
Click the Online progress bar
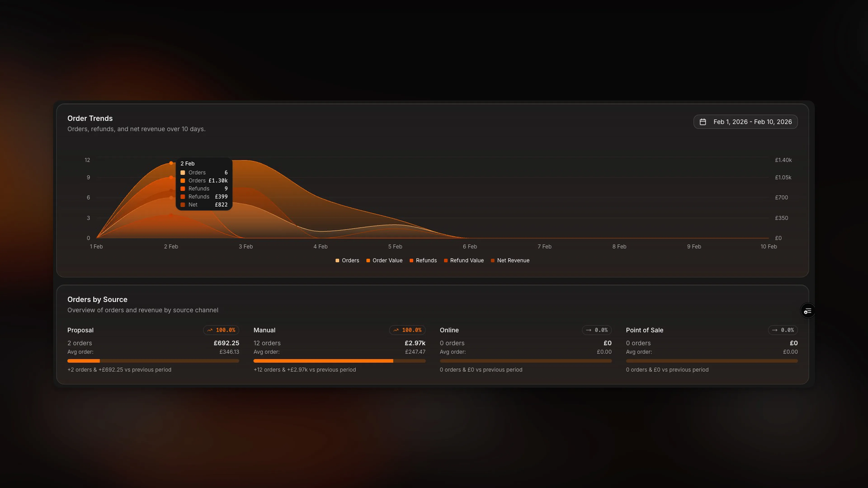click(x=526, y=361)
